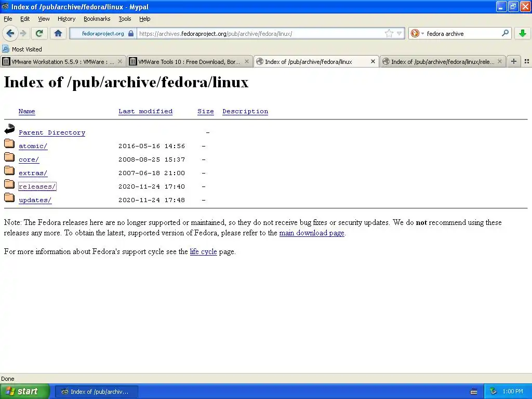Viewport: 532px width, 399px height.
Task: Open the Help menu
Action: click(x=144, y=19)
